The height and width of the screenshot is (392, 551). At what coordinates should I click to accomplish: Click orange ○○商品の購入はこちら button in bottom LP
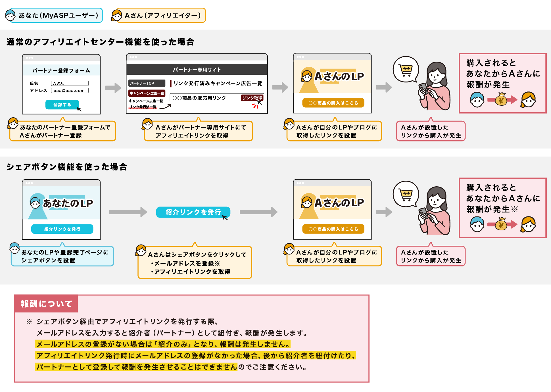pyautogui.click(x=333, y=229)
